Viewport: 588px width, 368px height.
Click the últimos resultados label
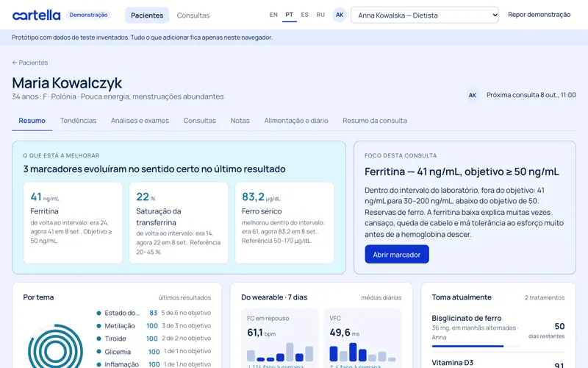[x=184, y=297]
